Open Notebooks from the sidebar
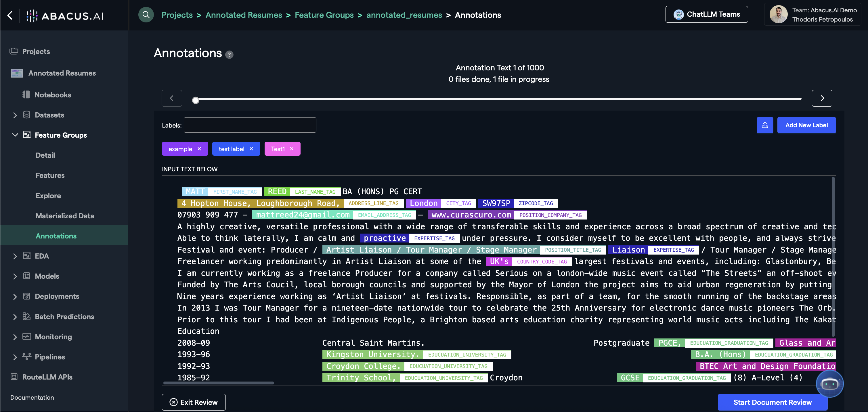Viewport: 868px width, 412px height. pos(53,95)
